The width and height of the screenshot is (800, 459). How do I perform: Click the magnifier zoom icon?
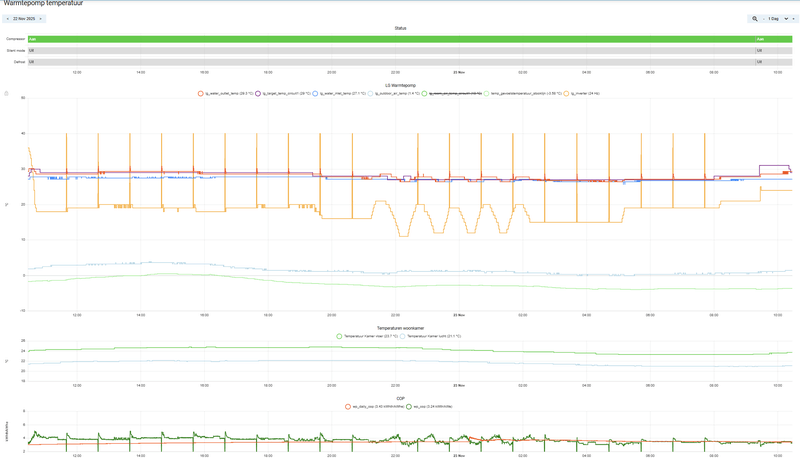755,19
